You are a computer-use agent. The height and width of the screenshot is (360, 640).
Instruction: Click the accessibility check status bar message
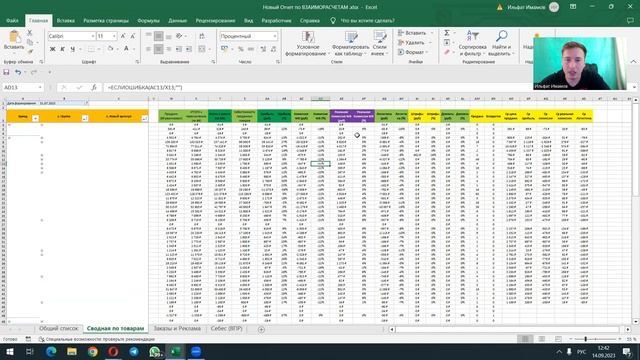(x=97, y=339)
